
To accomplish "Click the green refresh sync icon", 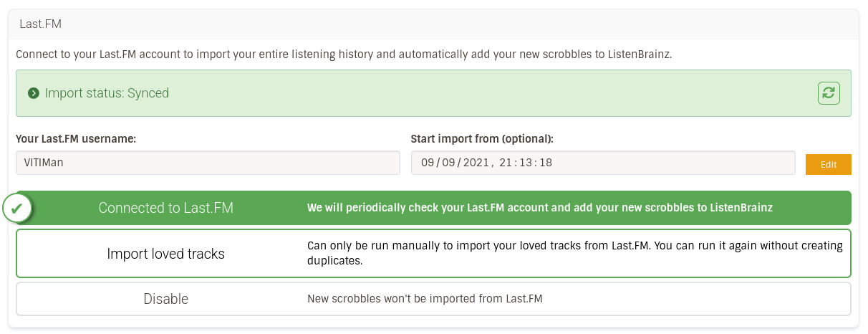I will click(829, 92).
